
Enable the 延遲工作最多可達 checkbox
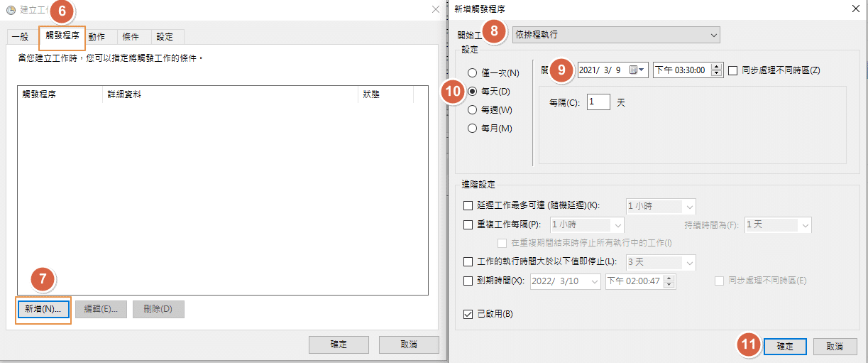click(468, 206)
